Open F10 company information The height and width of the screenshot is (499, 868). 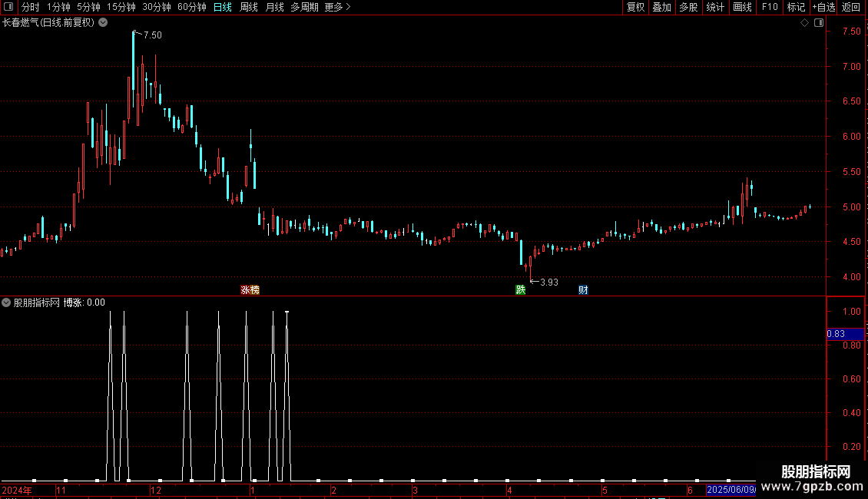[x=770, y=7]
